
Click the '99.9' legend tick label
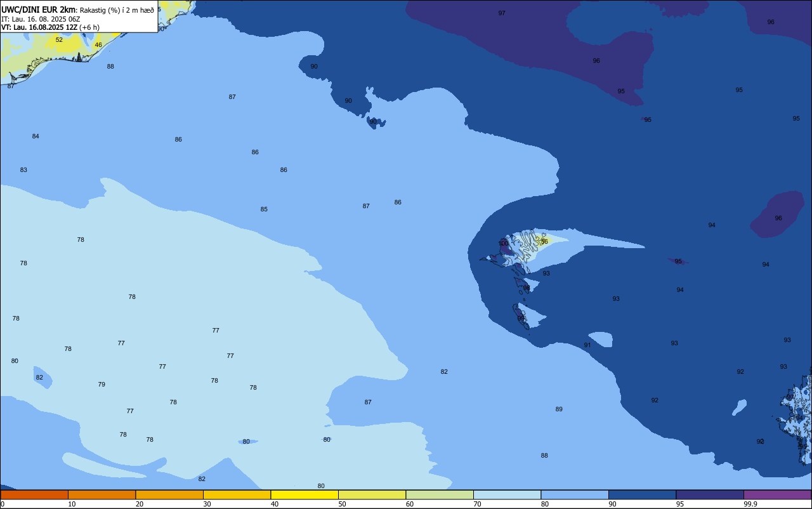coord(750,504)
